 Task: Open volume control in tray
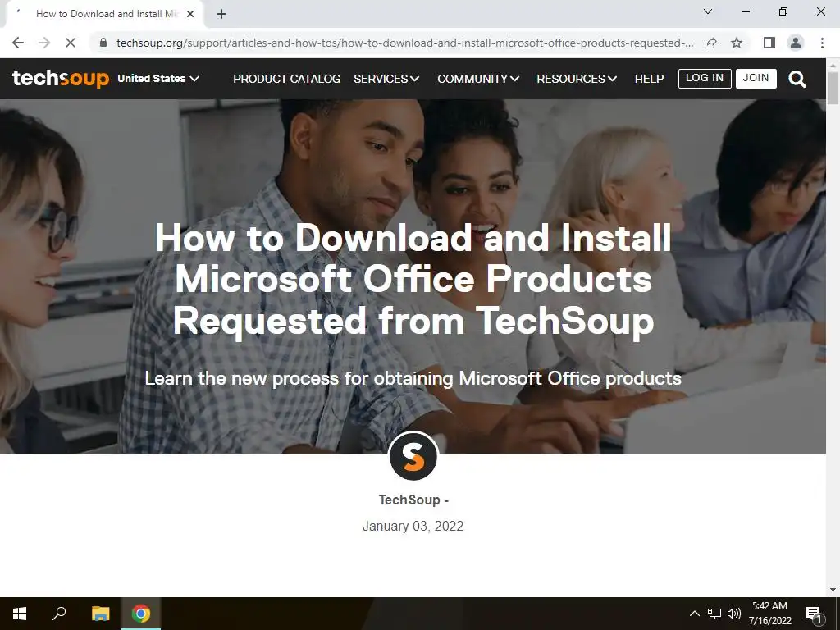734,614
